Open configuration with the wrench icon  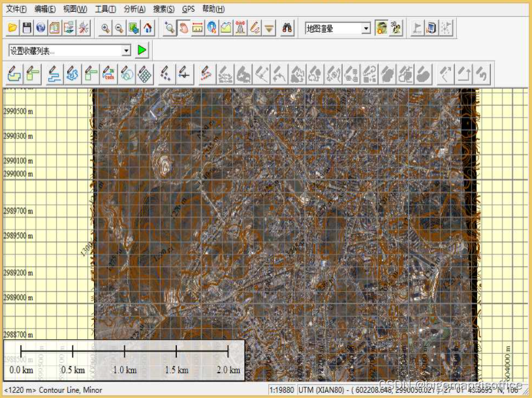coord(83,28)
